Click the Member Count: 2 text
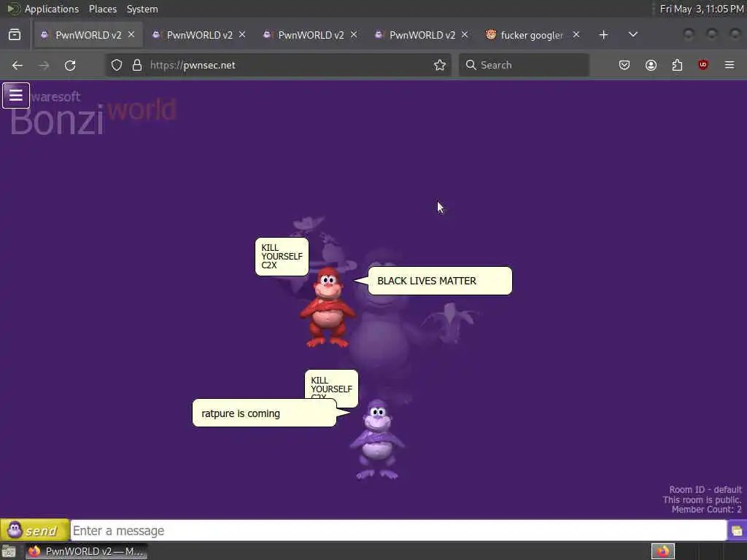Image resolution: width=747 pixels, height=560 pixels. click(x=706, y=510)
